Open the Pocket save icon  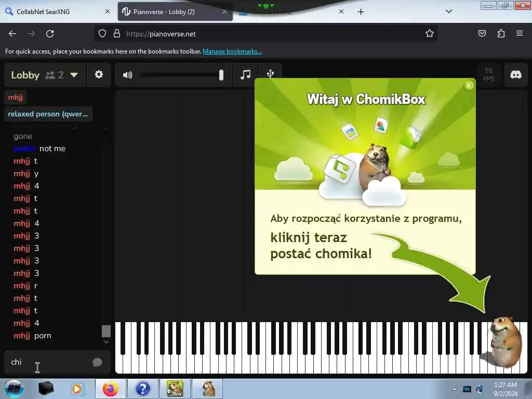click(x=482, y=33)
